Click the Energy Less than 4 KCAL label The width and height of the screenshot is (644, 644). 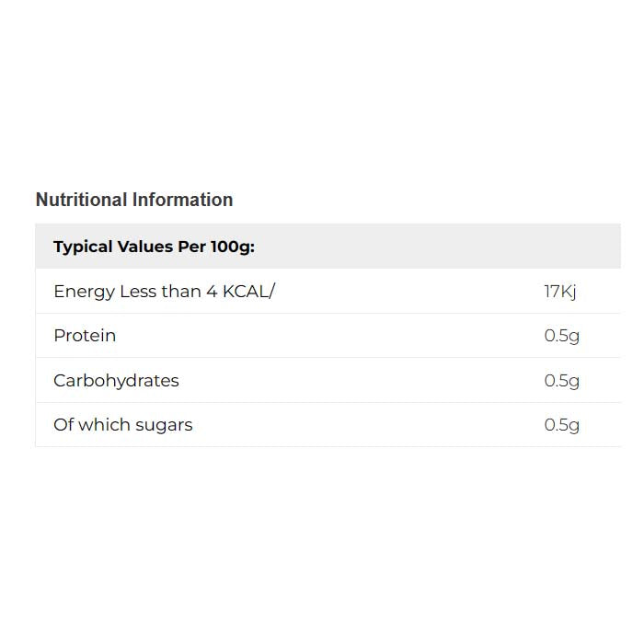point(164,292)
